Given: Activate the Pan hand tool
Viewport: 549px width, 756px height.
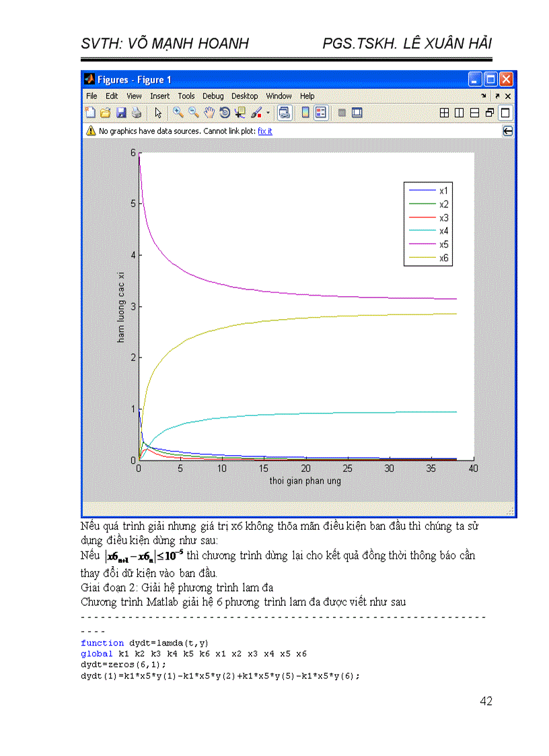Looking at the screenshot, I should click(209, 113).
